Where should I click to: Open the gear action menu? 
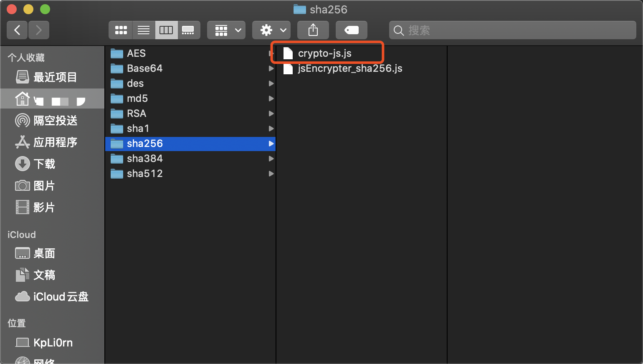point(271,30)
